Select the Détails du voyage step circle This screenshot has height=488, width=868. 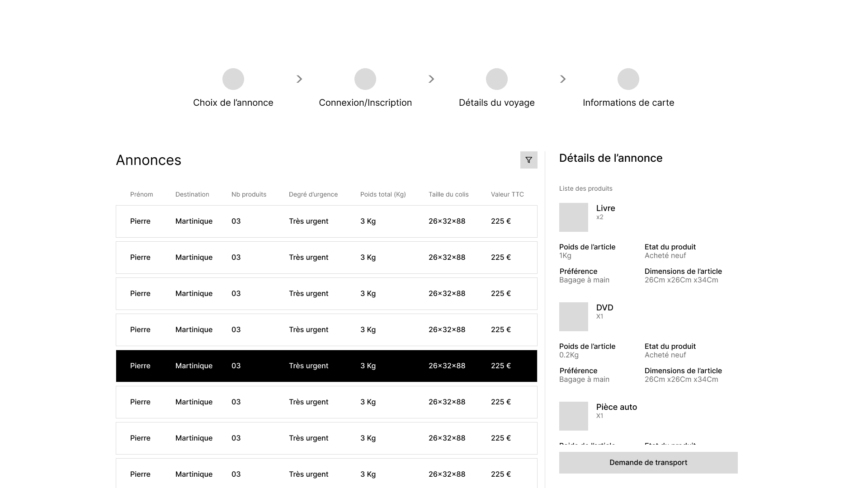coord(497,79)
